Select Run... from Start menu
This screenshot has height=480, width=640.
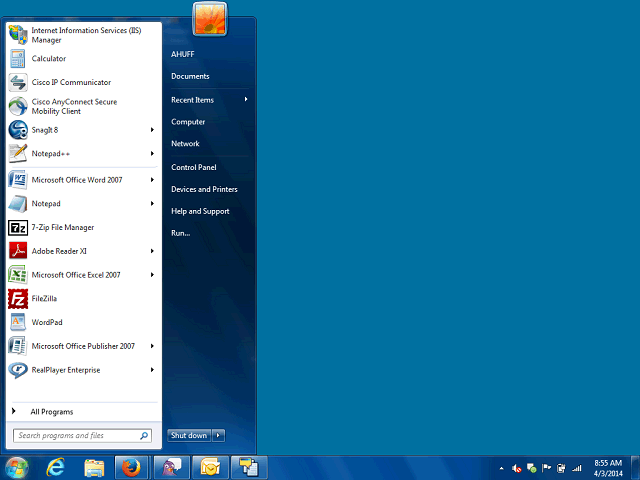(180, 233)
